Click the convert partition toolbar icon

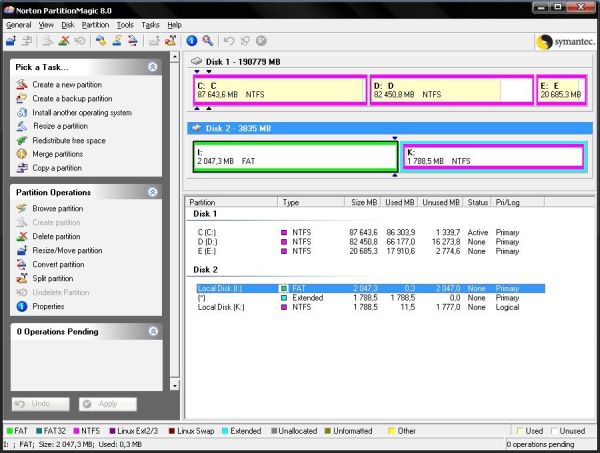click(132, 41)
